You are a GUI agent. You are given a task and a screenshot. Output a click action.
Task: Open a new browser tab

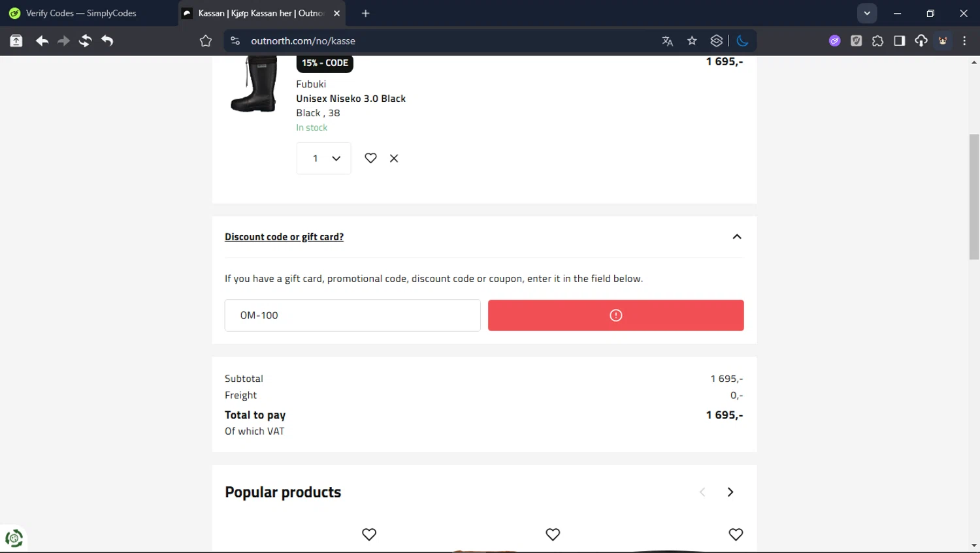(x=366, y=13)
